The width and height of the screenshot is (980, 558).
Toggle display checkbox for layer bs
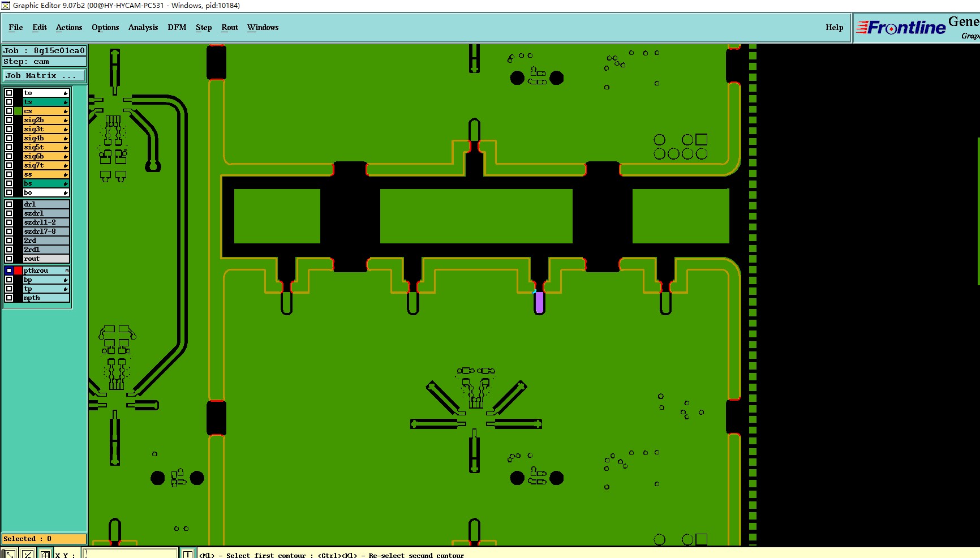[9, 183]
